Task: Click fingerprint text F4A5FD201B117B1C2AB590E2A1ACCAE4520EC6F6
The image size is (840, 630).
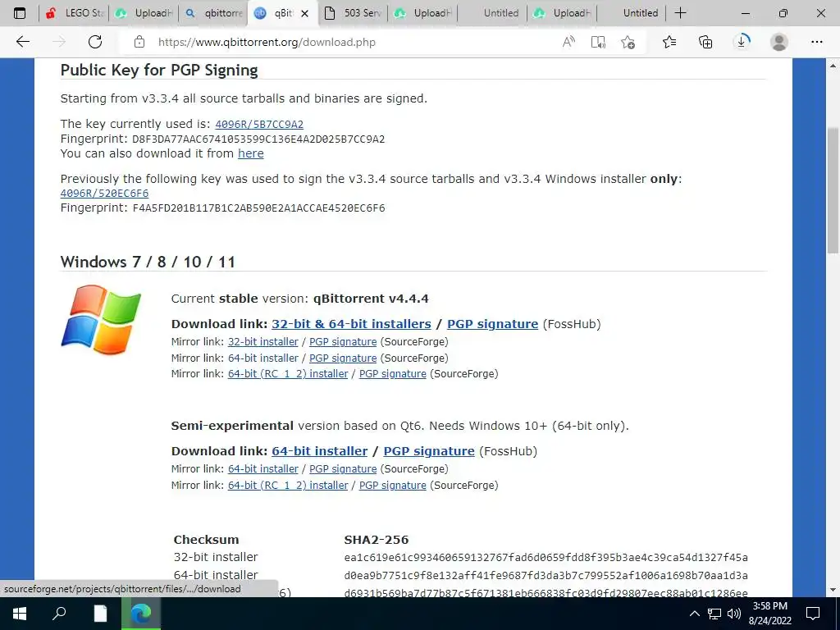Action: 258,208
